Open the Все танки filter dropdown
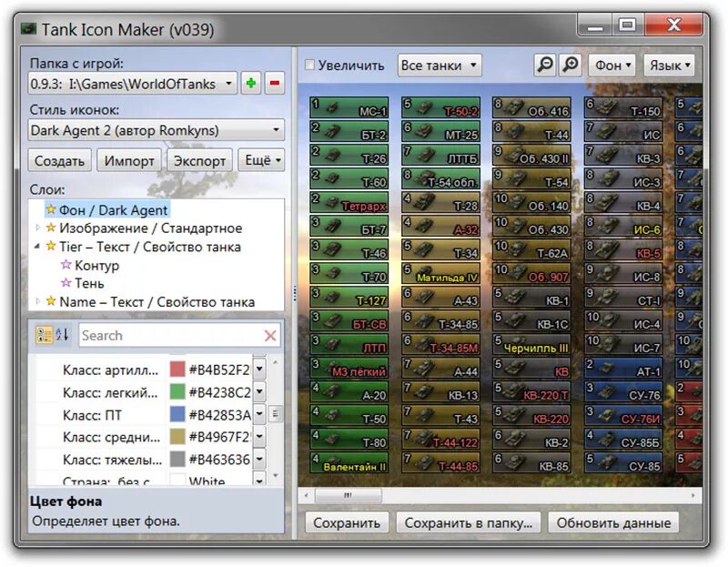This screenshot has height=567, width=728. click(x=440, y=65)
